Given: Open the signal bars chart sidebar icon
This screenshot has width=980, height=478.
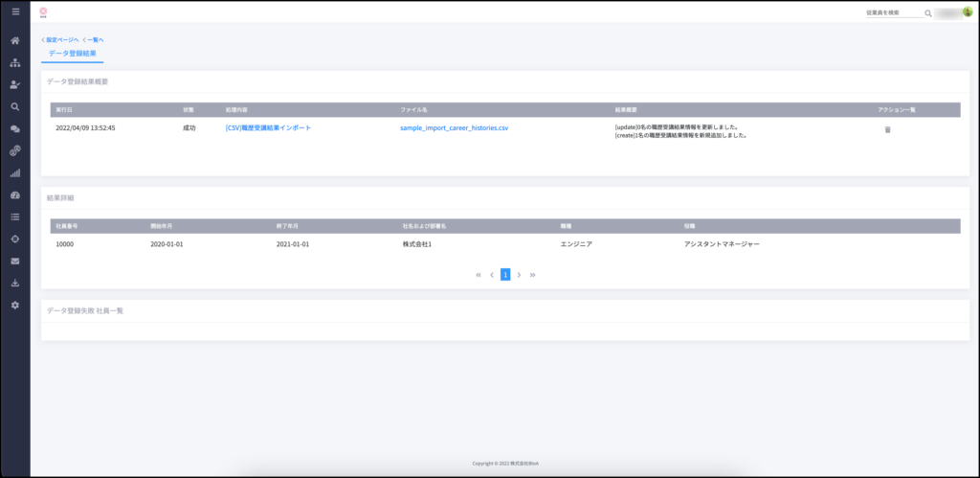Looking at the screenshot, I should point(15,172).
